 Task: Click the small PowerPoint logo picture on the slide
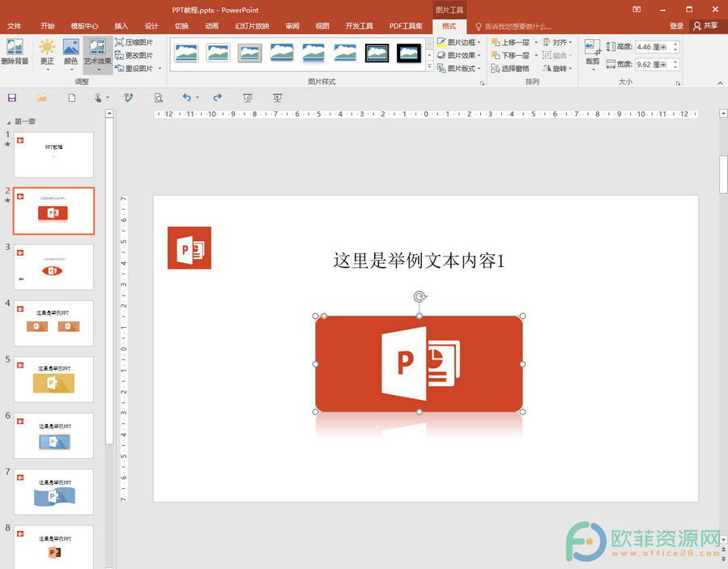pyautogui.click(x=189, y=248)
